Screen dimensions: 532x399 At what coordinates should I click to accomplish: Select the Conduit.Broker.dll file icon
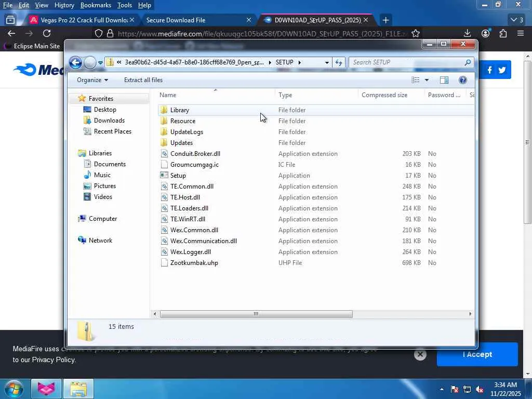164,154
